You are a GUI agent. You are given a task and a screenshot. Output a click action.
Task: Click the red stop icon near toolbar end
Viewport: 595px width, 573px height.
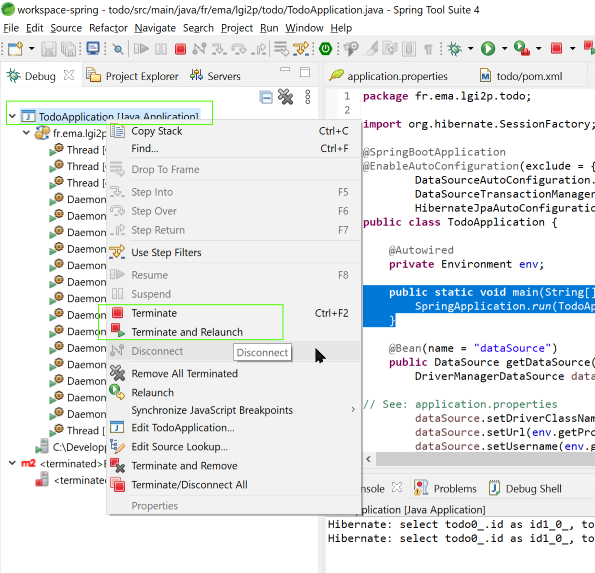556,48
